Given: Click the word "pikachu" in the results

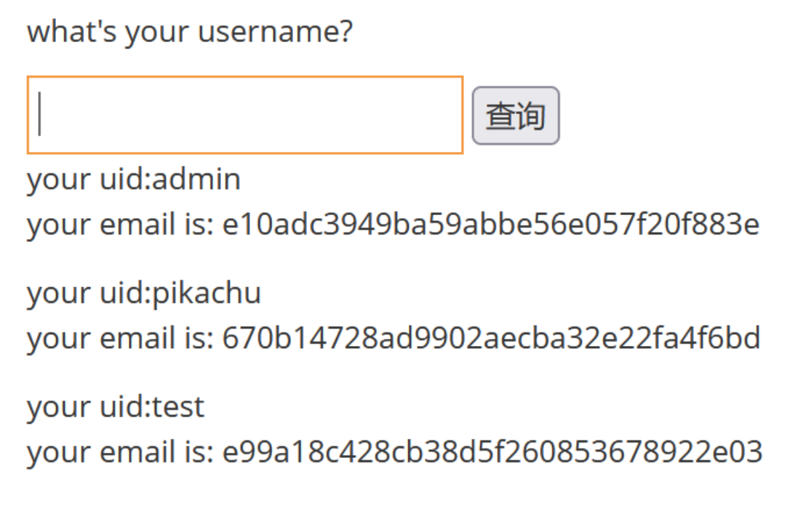Looking at the screenshot, I should click(206, 292).
